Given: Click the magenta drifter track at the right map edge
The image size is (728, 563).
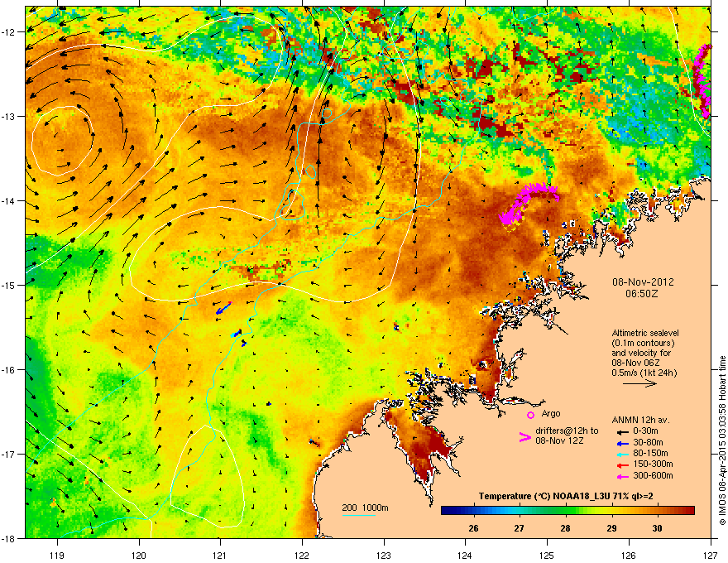Looking at the screenshot, I should 702,81.
